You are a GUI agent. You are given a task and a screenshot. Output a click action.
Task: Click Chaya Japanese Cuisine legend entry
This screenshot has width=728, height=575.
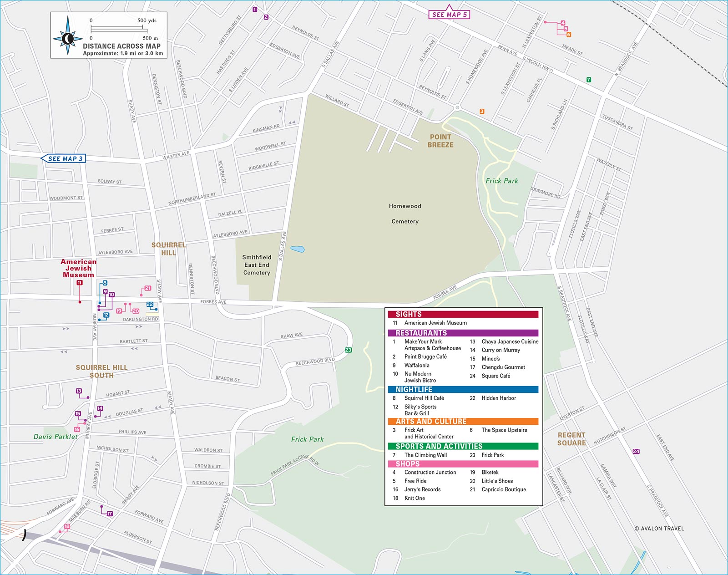pyautogui.click(x=510, y=341)
